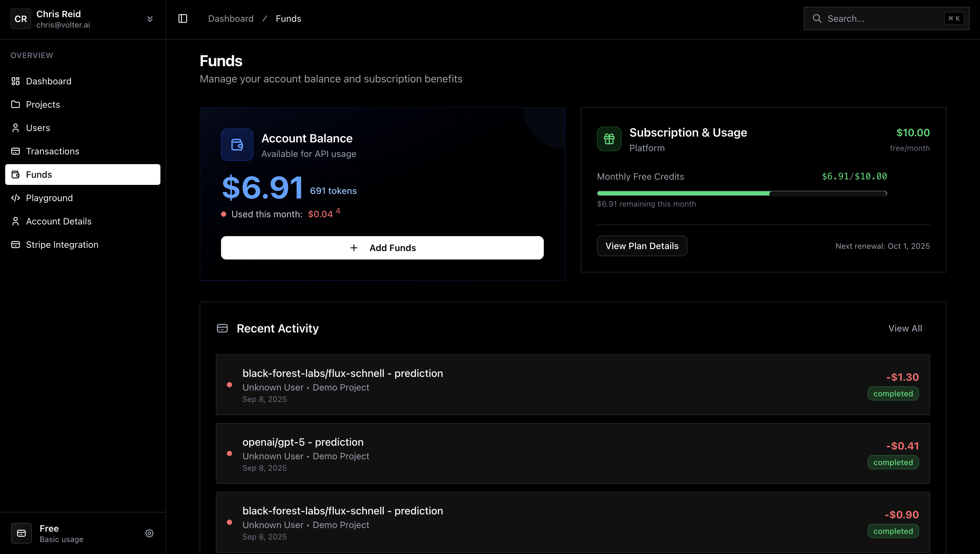The image size is (980, 554).
Task: Open Playground in the sidebar
Action: click(83, 198)
